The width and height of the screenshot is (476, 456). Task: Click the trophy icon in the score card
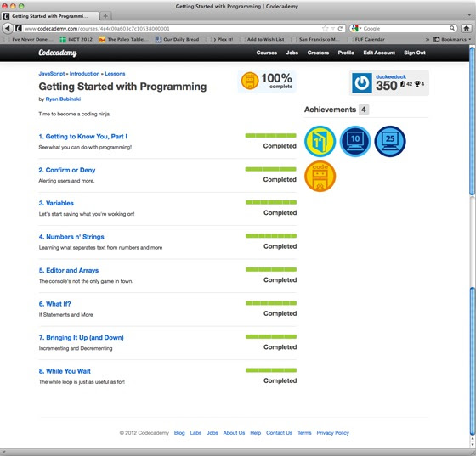tap(417, 84)
